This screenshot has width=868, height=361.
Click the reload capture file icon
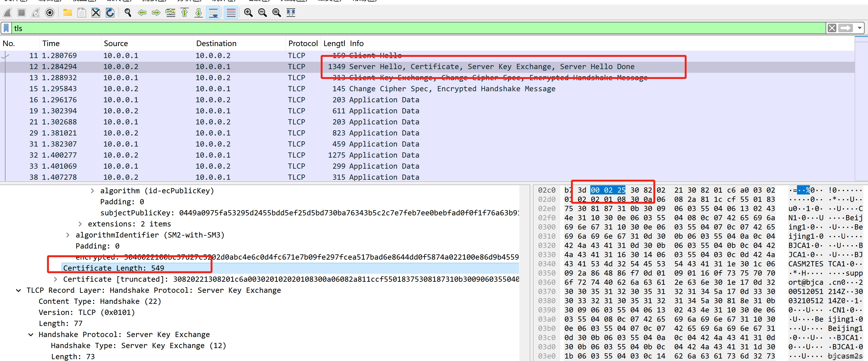coord(110,13)
